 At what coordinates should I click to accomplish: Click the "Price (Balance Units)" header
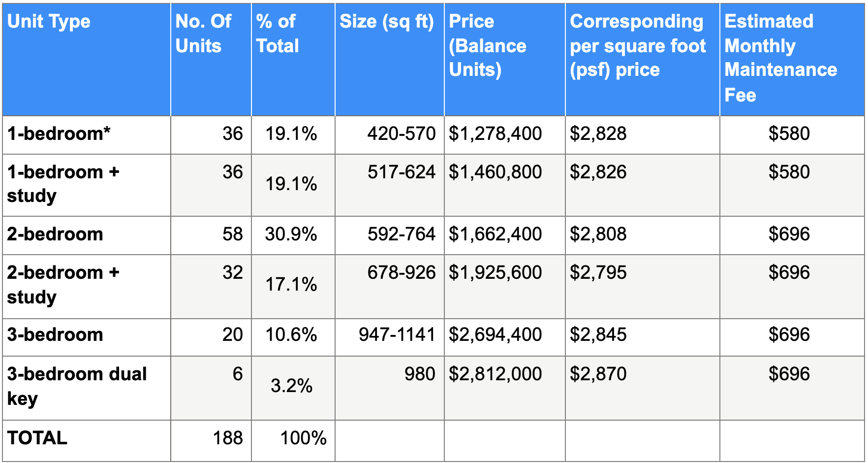(x=487, y=45)
